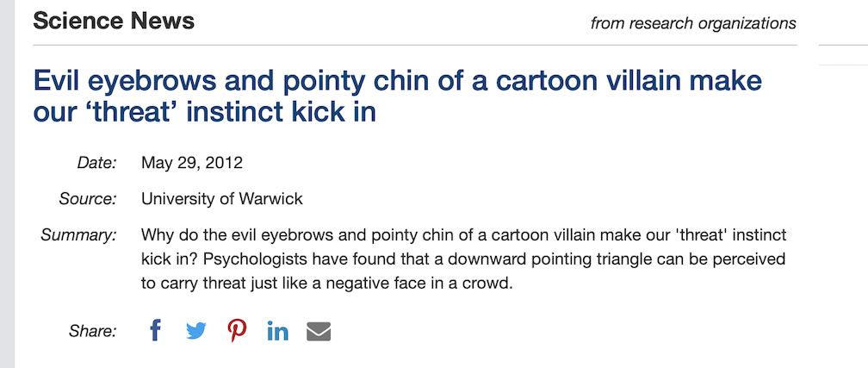Email the article using the envelope icon
Viewport: 868px width, 368px height.
pyautogui.click(x=319, y=331)
